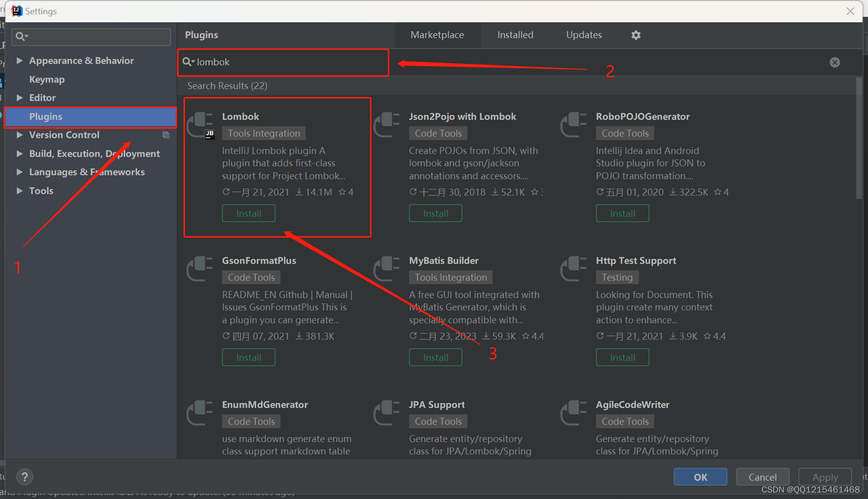Open the plugins gear settings menu
868x499 pixels.
[x=636, y=35]
